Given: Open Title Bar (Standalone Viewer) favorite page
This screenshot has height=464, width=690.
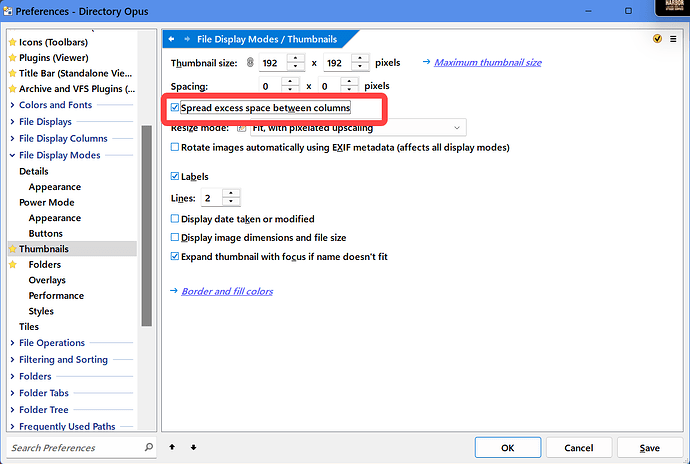Looking at the screenshot, I should click(x=75, y=73).
